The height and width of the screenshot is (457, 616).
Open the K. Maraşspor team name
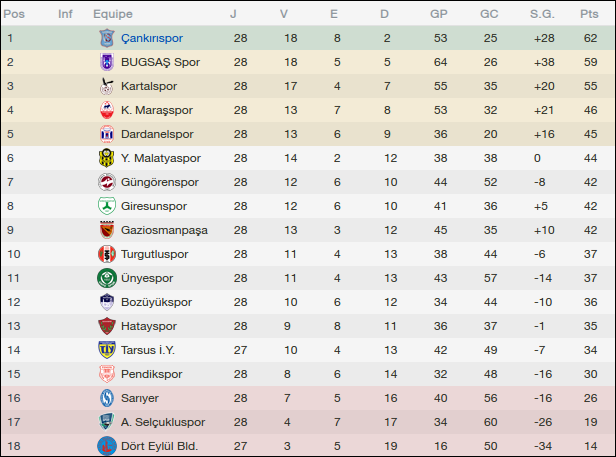pyautogui.click(x=156, y=110)
